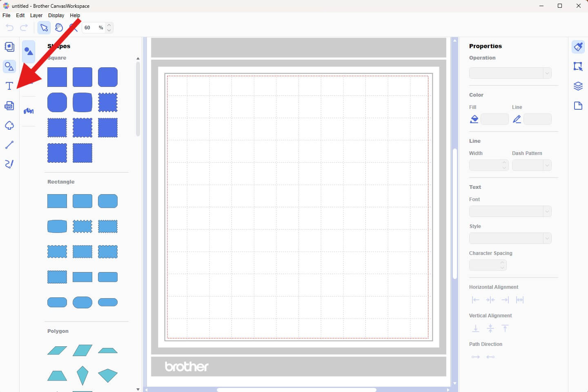588x392 pixels.
Task: Activate the Hand pan tool
Action: 59,27
